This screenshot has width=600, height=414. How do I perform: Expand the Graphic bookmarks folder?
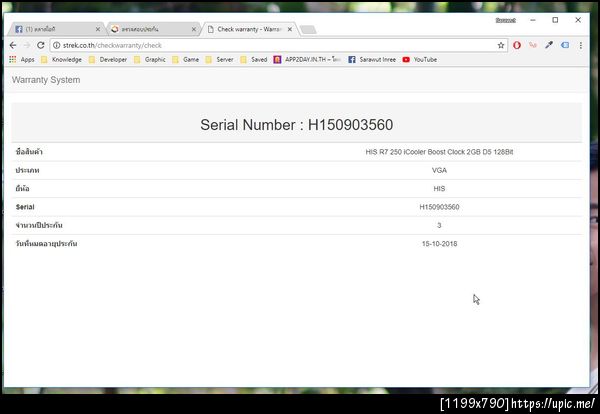150,59
